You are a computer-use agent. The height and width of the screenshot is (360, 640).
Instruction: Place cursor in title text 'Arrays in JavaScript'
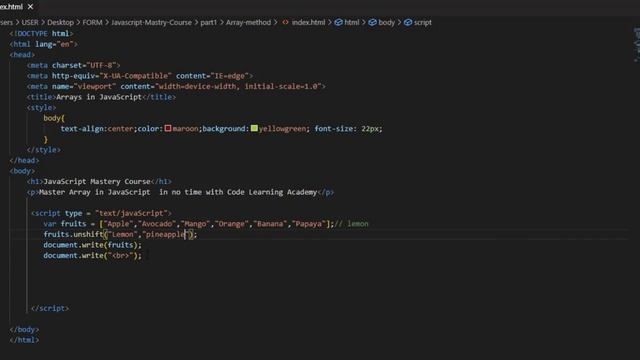tap(99, 97)
